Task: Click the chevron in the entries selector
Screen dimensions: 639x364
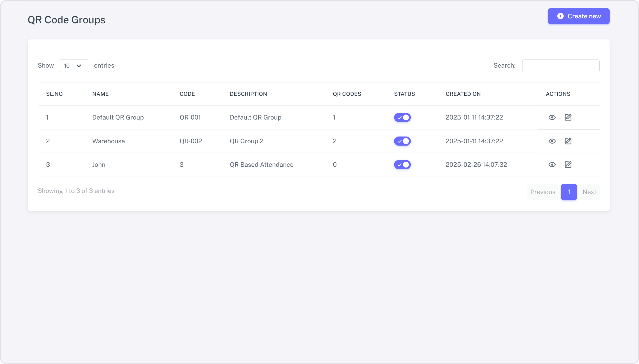Action: point(79,66)
